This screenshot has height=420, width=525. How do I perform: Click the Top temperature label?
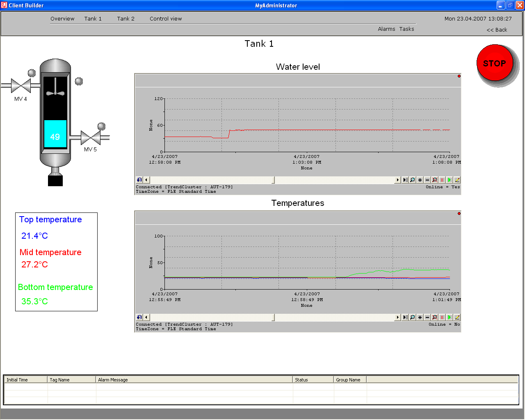pyautogui.click(x=50, y=220)
